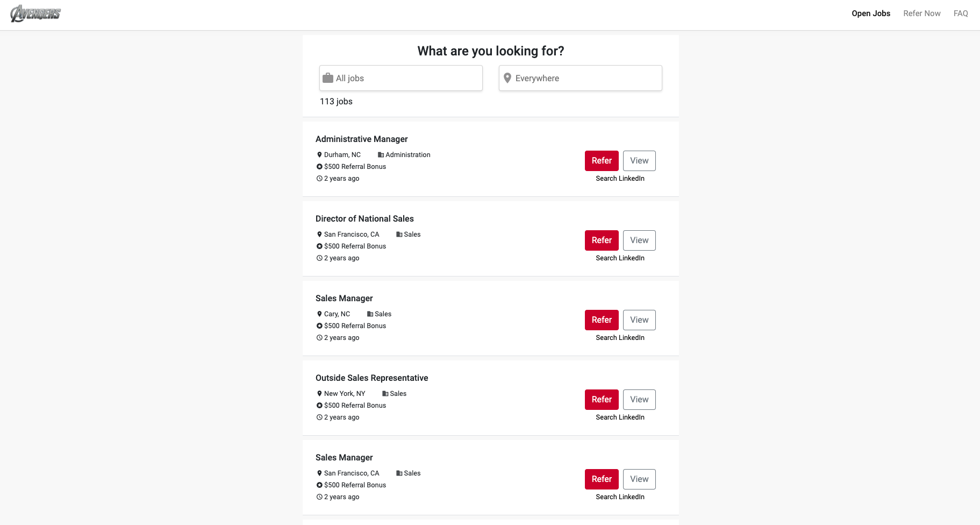
Task: Open the Outside Sales Representative job title
Action: click(x=371, y=378)
